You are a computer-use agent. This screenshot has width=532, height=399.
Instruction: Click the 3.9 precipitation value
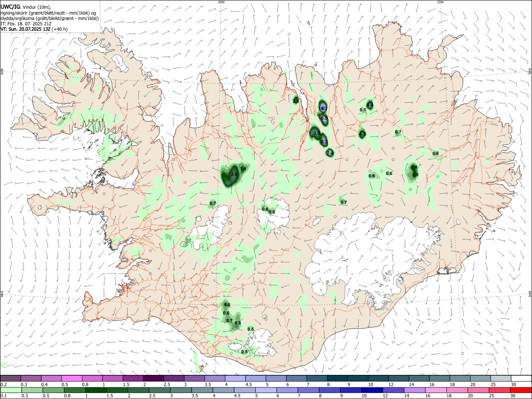317,133
